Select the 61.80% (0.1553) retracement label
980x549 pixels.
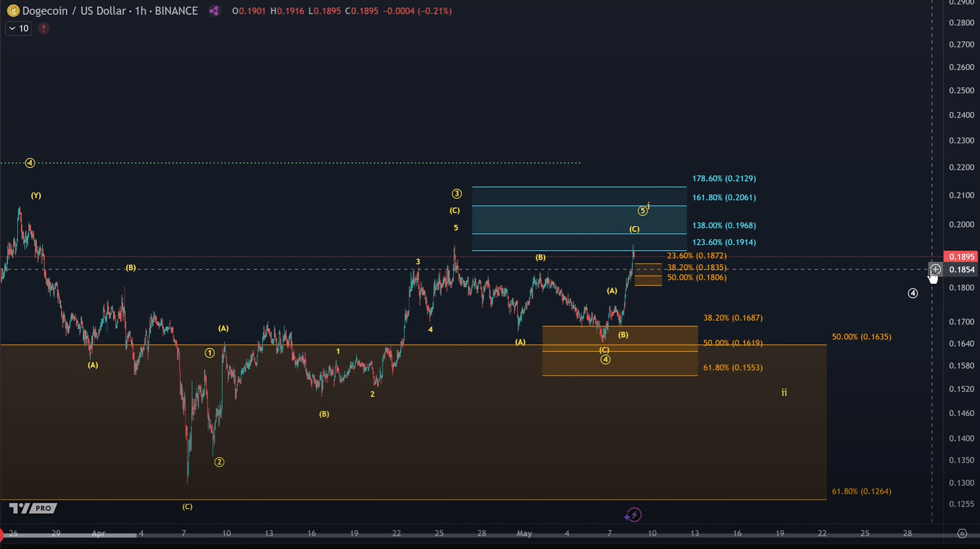[x=733, y=368]
